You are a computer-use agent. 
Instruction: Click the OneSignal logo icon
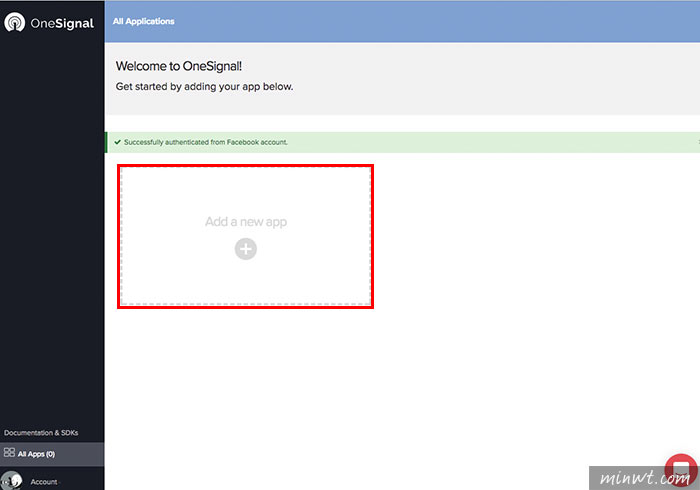point(15,22)
